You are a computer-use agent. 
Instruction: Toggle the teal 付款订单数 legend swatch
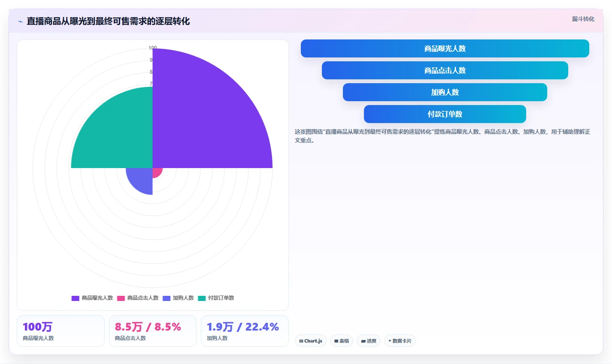pos(202,298)
